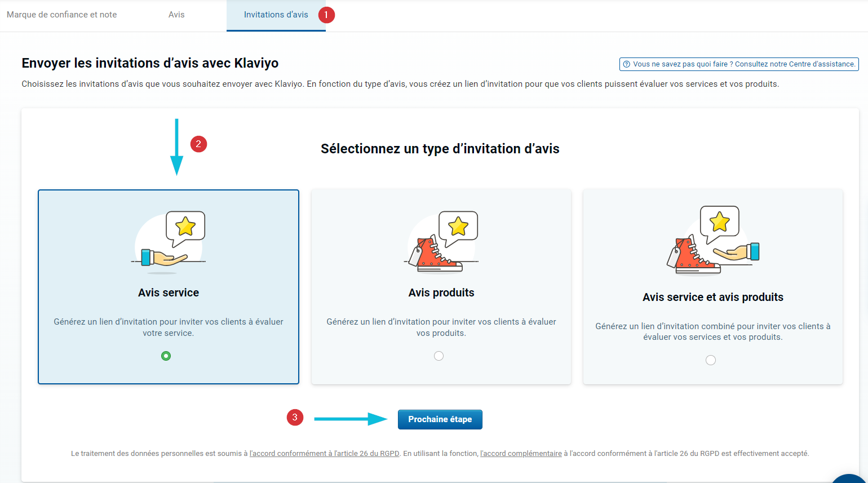Switch to the Avis tab
The image size is (868, 483).
pos(176,15)
